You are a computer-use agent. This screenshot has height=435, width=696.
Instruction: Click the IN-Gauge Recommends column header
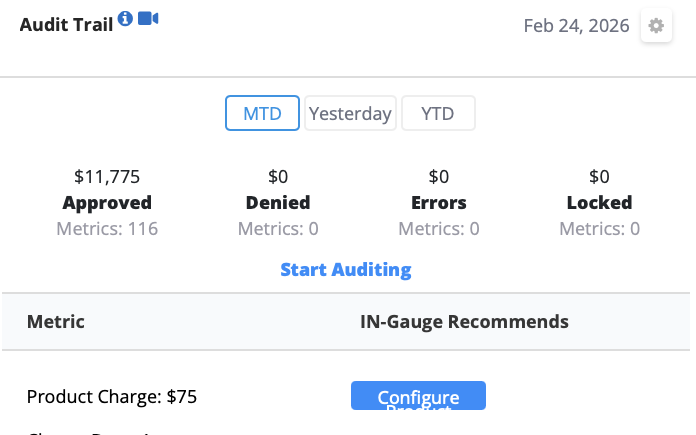[464, 321]
